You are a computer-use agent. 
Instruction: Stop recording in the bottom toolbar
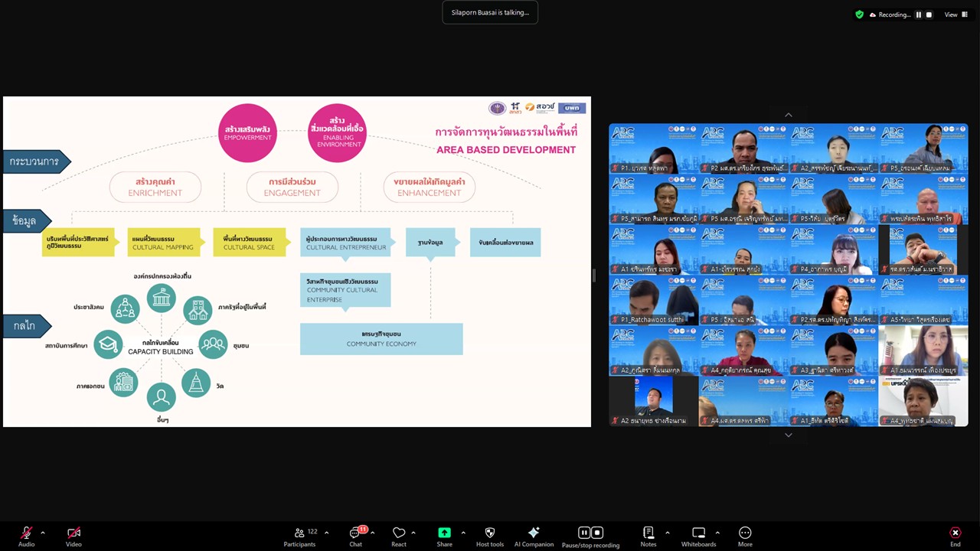597,533
